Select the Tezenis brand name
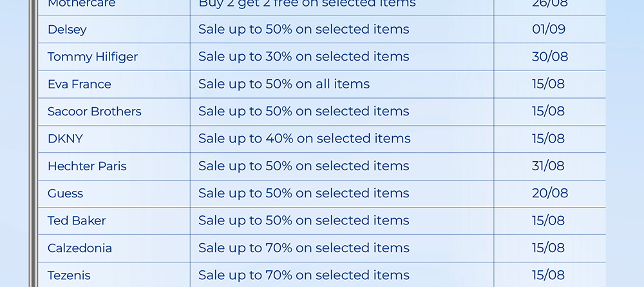 click(69, 275)
